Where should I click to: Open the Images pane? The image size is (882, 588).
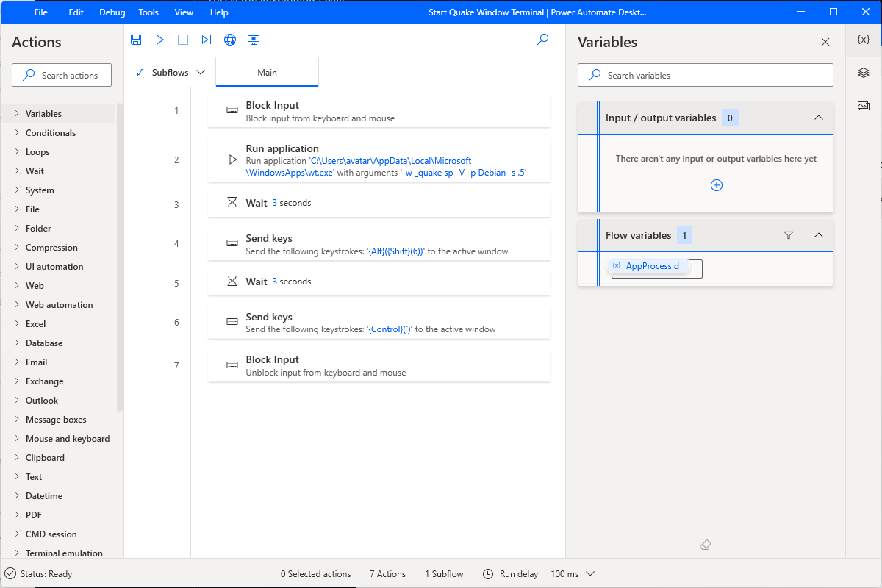[863, 105]
